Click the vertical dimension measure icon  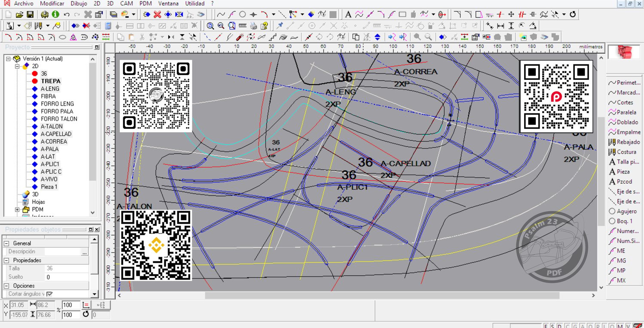[x=511, y=25]
